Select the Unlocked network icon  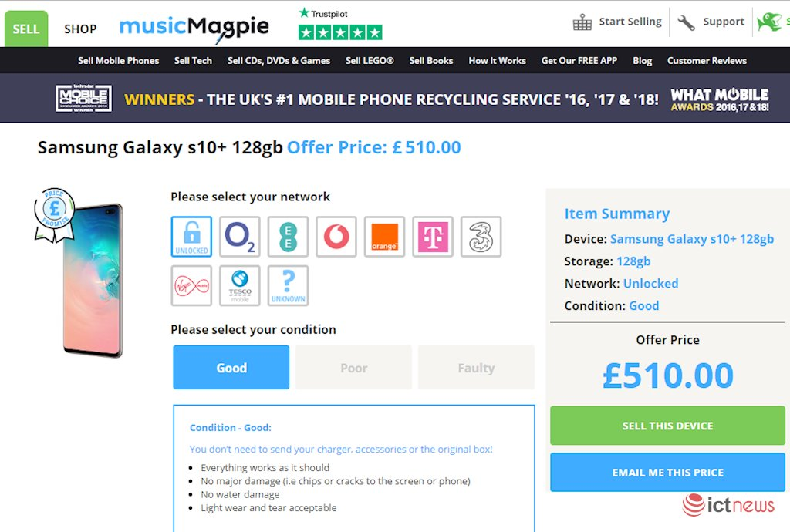point(191,237)
